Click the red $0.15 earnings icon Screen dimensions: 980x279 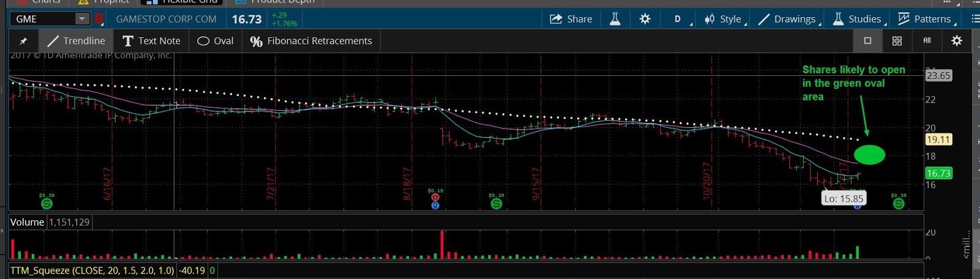click(x=435, y=197)
